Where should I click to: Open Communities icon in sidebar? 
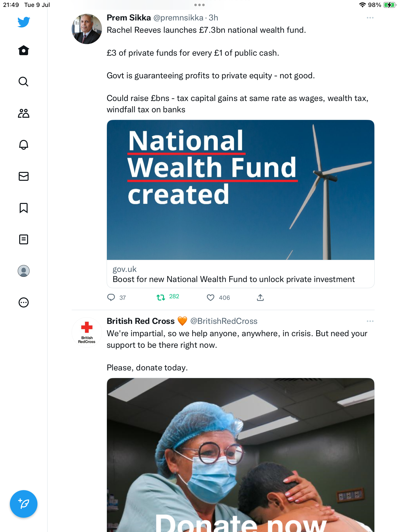[x=24, y=113]
